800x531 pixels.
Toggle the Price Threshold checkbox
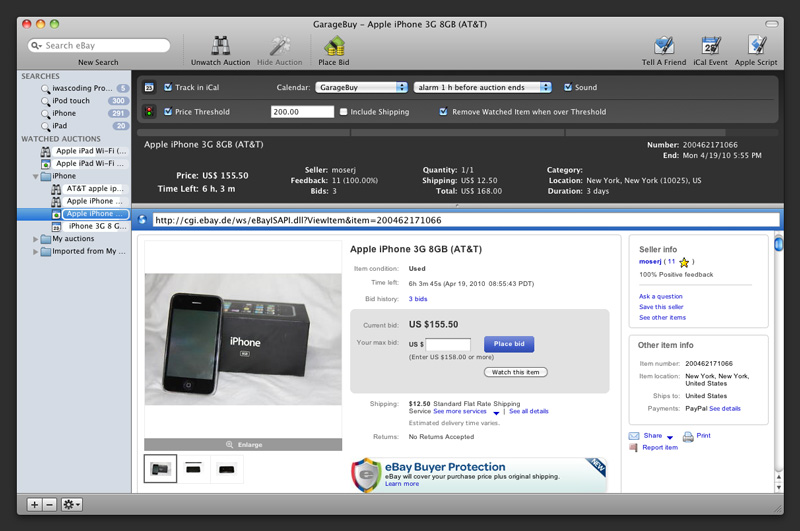(x=168, y=112)
